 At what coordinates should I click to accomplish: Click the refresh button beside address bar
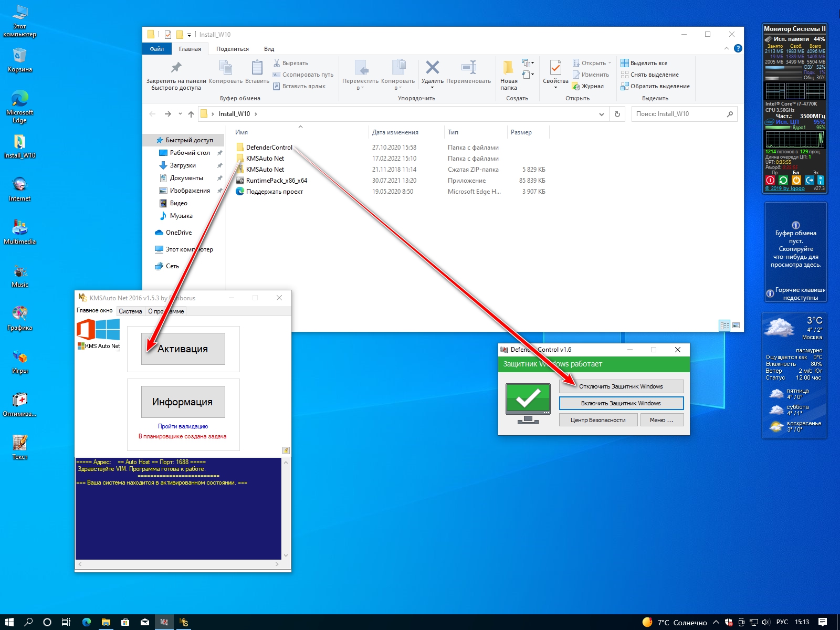pyautogui.click(x=617, y=114)
